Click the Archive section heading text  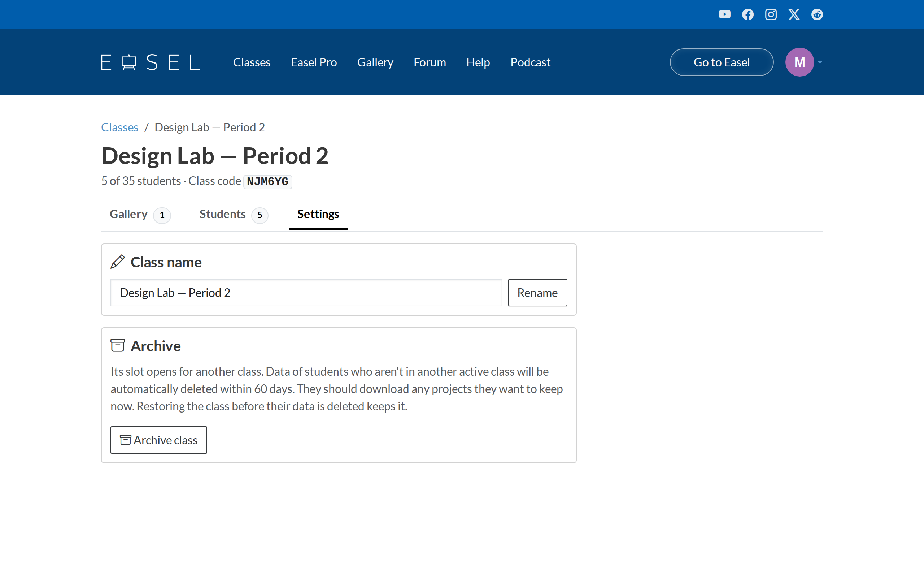coord(156,346)
